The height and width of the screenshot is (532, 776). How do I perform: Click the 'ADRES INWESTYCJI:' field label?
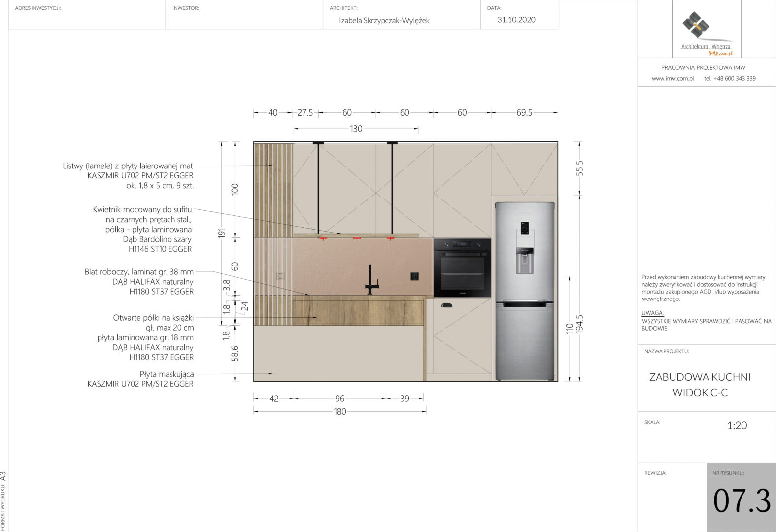point(38,8)
